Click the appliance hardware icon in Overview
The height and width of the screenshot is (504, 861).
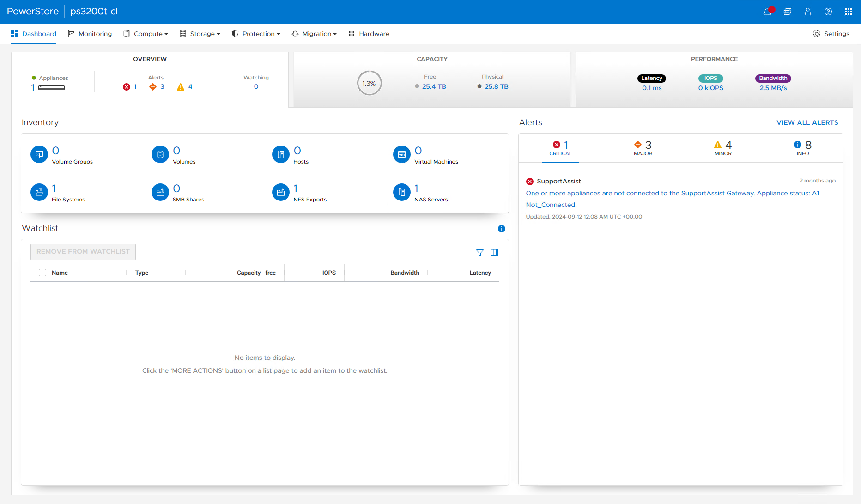pos(51,87)
